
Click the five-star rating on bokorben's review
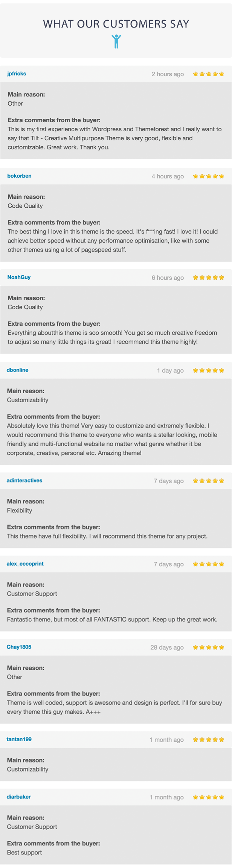(208, 176)
